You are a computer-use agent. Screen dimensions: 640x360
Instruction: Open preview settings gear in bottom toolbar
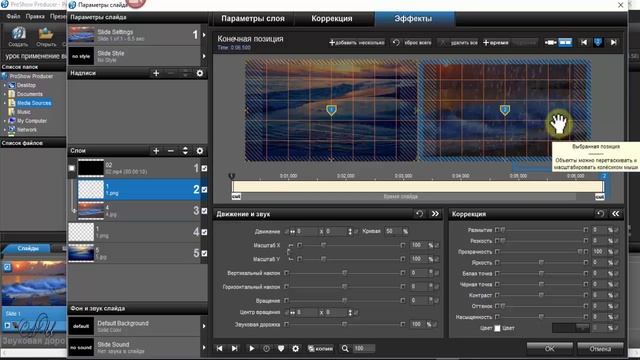[296, 348]
